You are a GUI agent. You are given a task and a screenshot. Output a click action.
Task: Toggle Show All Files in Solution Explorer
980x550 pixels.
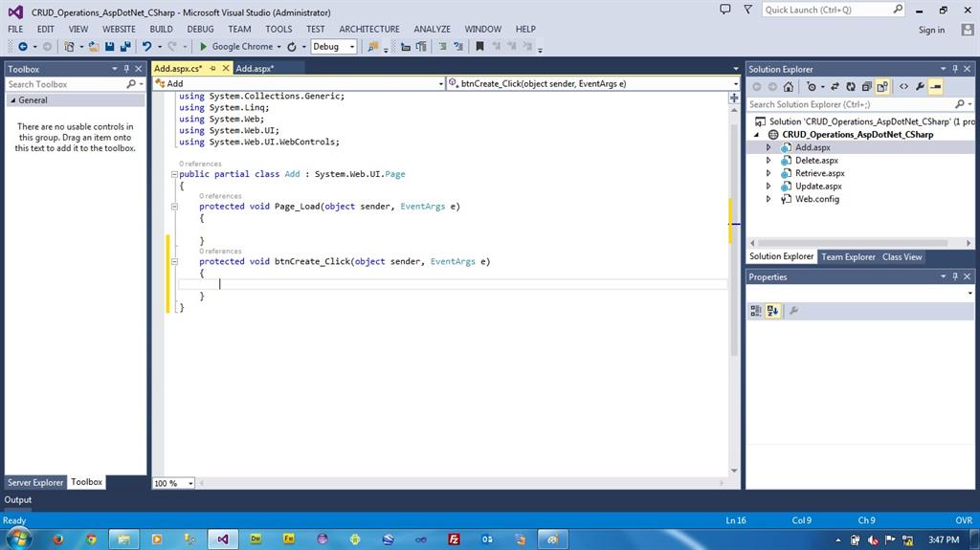point(881,86)
